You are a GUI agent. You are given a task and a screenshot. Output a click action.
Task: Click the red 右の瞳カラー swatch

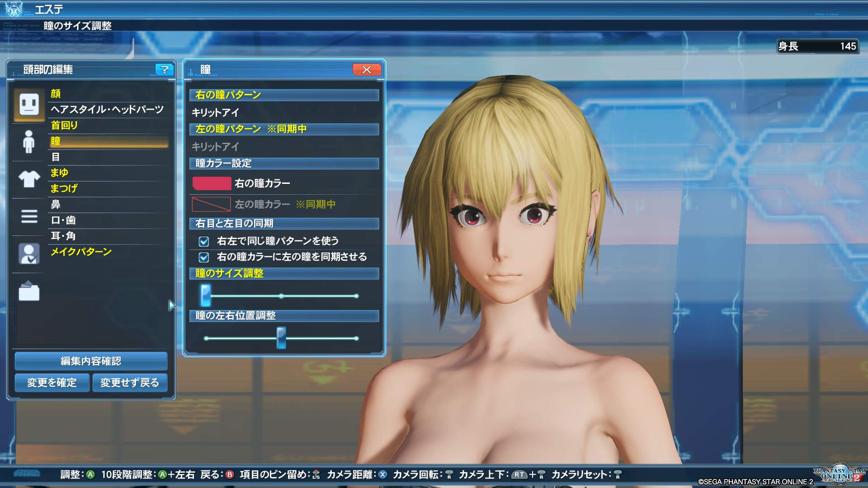[212, 183]
